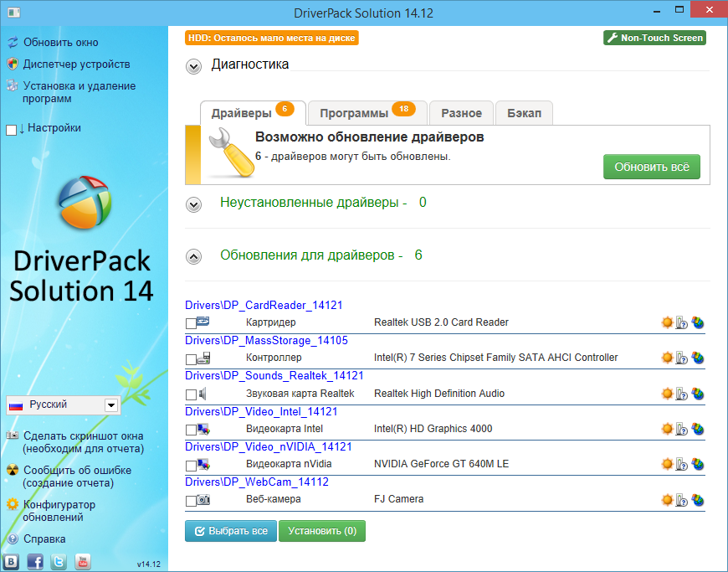
Task: Open the Facebook icon in sidebar footer
Action: 35,561
